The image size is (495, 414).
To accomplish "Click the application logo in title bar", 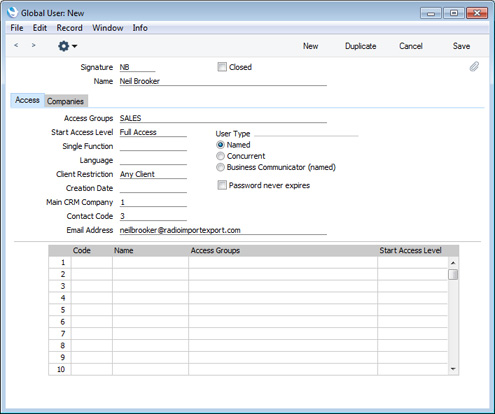I will [12, 13].
